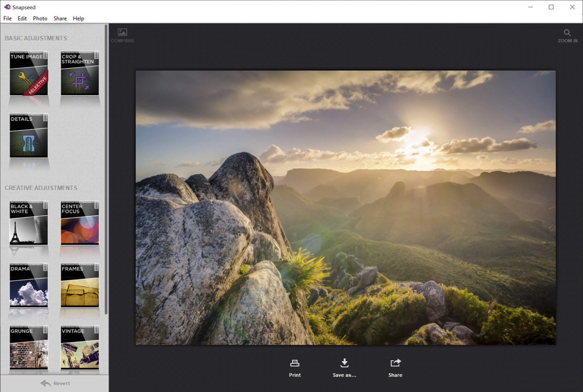
Task: Expand the Creative Adjustments section
Action: 40,187
